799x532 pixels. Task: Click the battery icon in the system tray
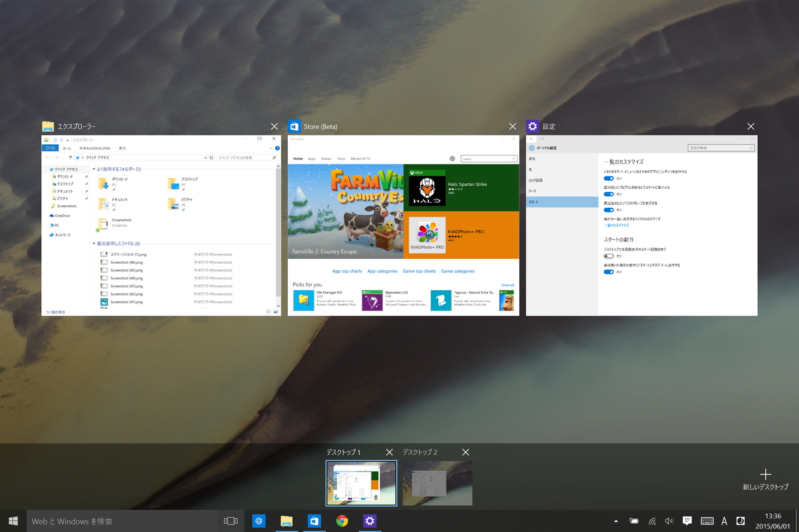634,521
